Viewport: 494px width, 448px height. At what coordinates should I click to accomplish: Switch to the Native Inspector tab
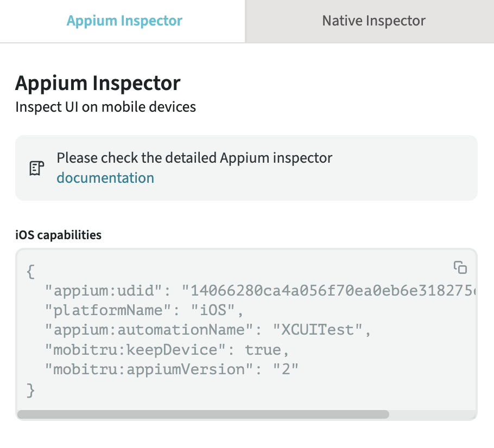pyautogui.click(x=373, y=21)
